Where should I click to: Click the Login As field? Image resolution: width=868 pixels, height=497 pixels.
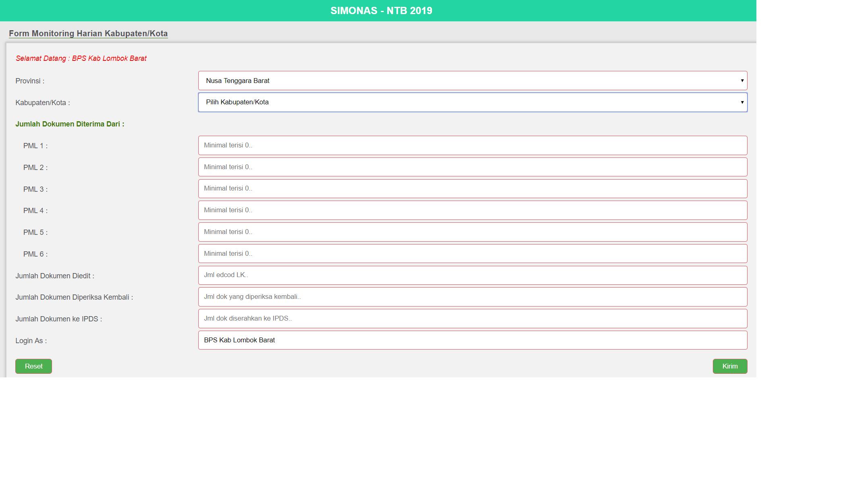pyautogui.click(x=473, y=340)
